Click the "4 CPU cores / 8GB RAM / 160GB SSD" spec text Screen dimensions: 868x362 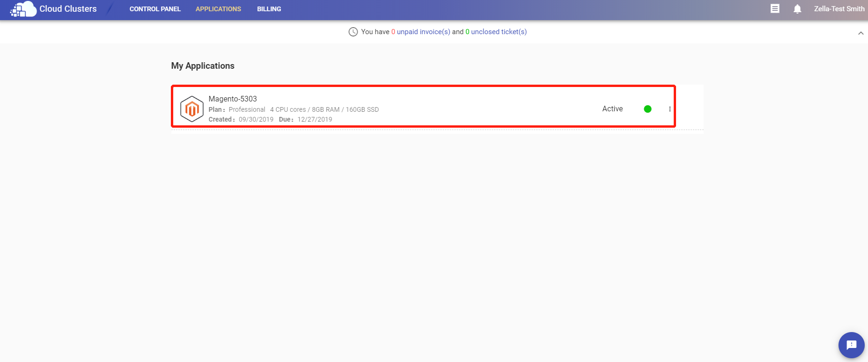tap(324, 109)
